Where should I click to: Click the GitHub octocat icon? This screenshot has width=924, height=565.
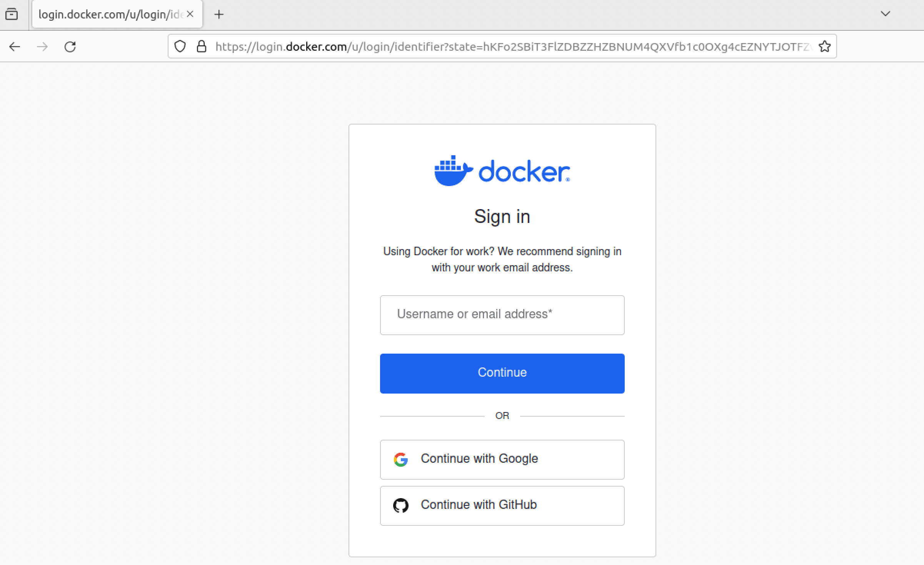(x=400, y=505)
